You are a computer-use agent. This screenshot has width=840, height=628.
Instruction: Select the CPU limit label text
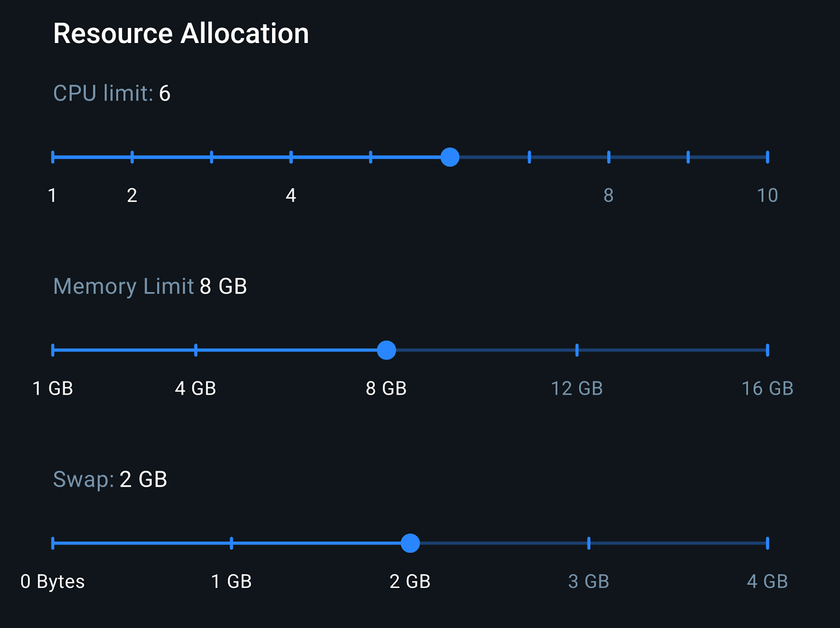pos(101,93)
